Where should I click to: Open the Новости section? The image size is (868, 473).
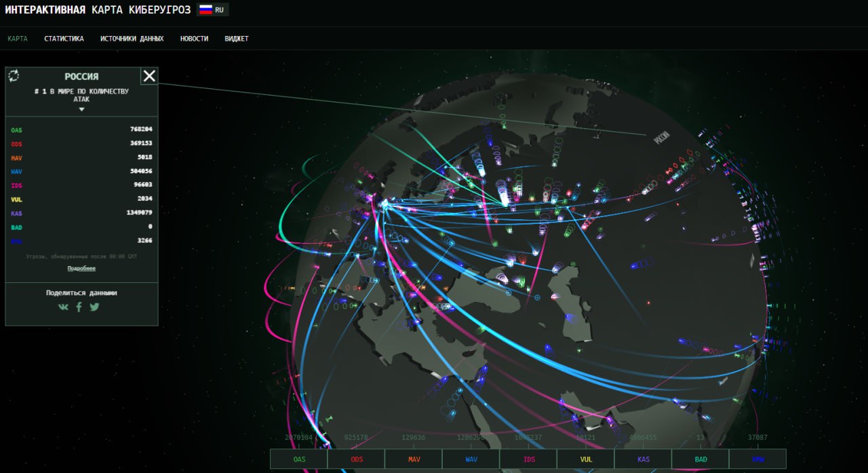[194, 39]
